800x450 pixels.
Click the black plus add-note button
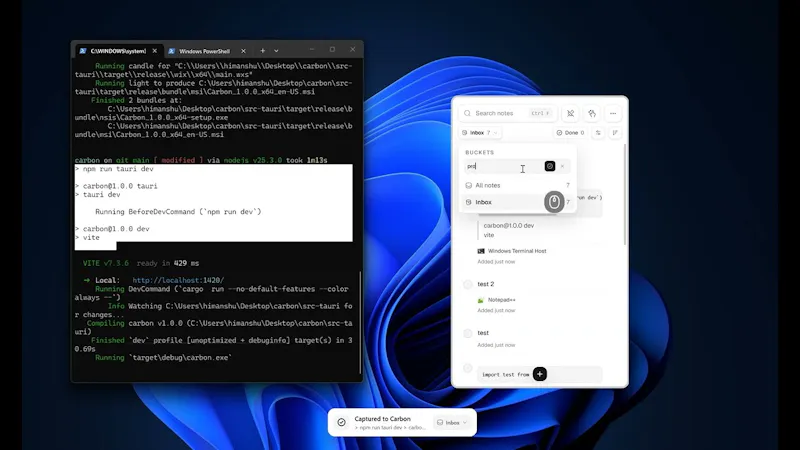539,374
